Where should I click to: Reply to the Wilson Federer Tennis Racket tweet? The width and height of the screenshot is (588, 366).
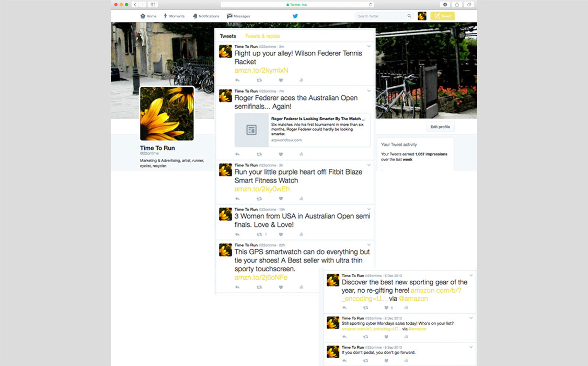click(237, 80)
